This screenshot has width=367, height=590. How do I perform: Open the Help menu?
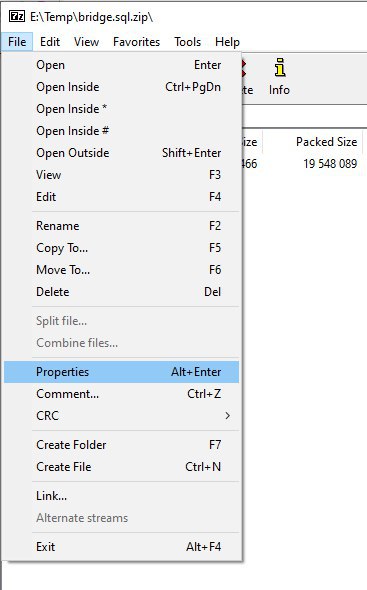pyautogui.click(x=227, y=42)
